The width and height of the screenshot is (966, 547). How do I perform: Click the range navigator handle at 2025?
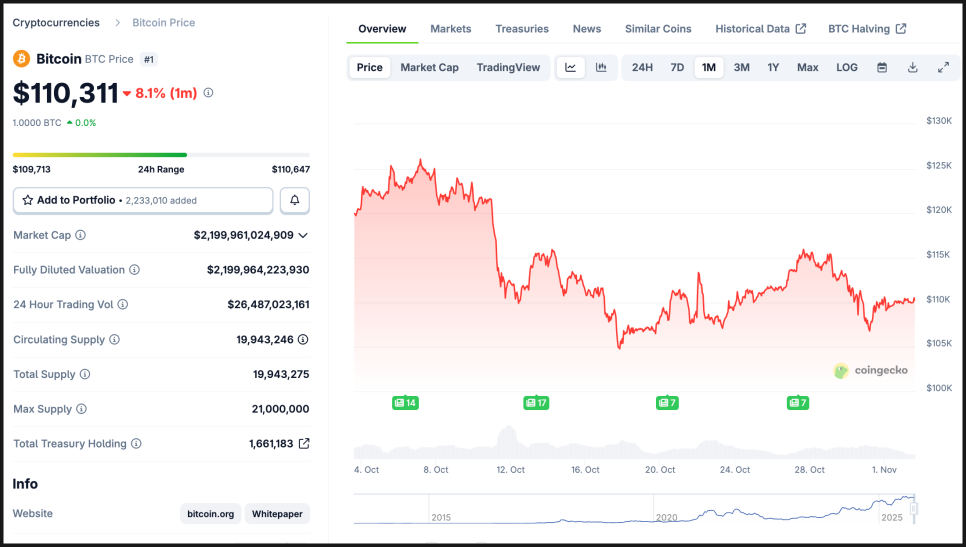coord(912,508)
